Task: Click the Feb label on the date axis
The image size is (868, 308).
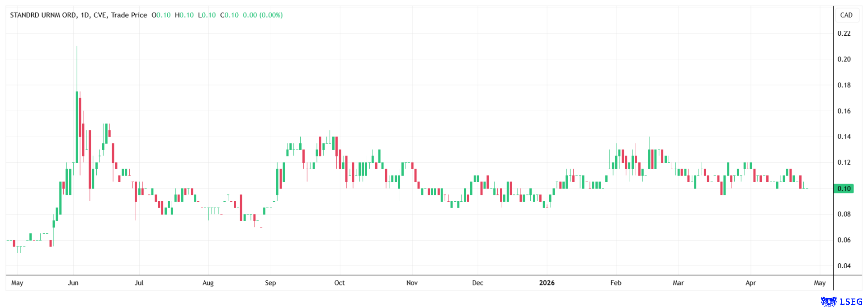Action: (x=616, y=283)
